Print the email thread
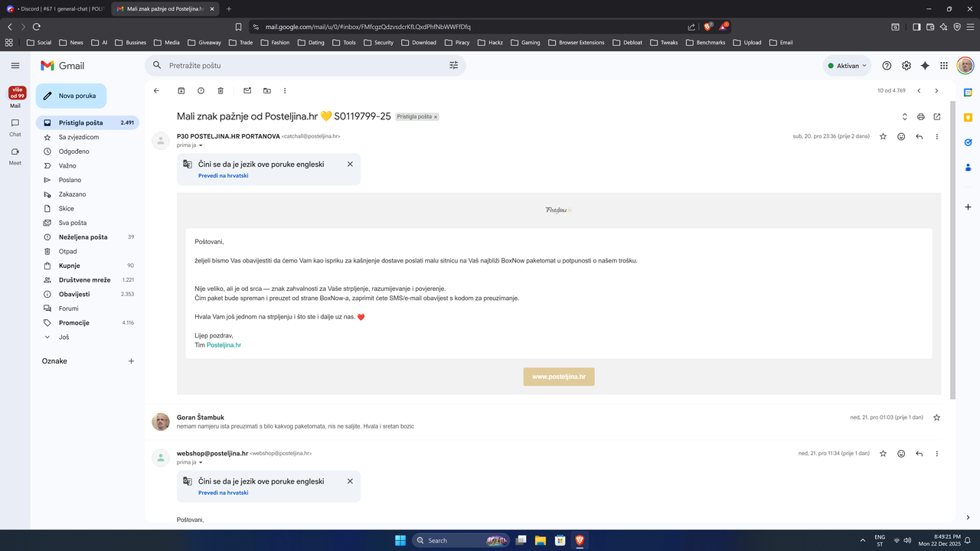Screen dimensions: 980x551 point(921,116)
